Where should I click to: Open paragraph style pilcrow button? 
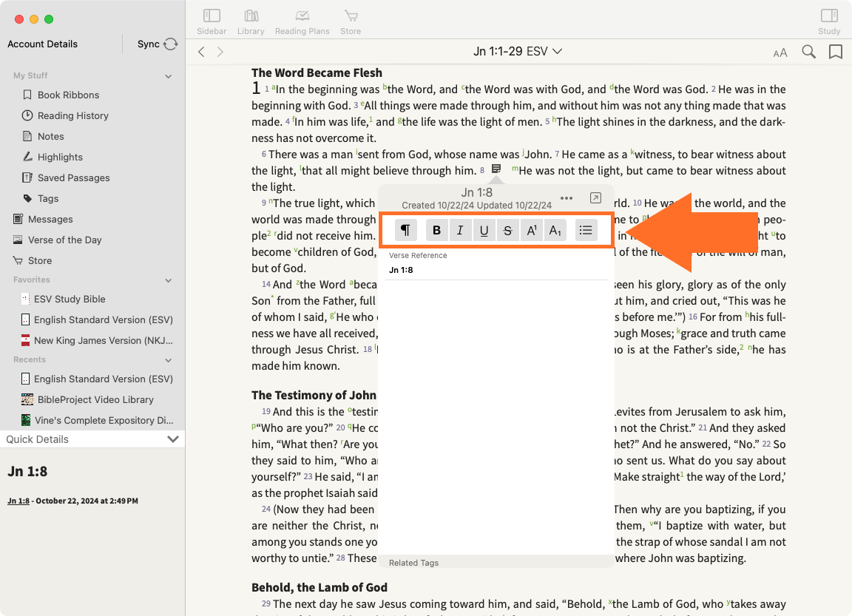[405, 230]
